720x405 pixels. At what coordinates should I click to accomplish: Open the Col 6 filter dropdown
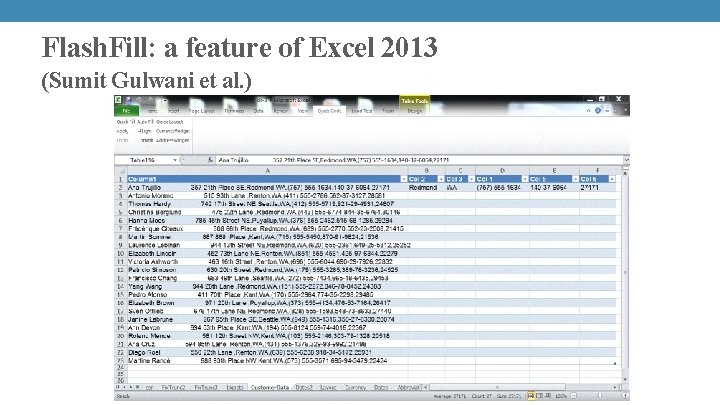(612, 179)
